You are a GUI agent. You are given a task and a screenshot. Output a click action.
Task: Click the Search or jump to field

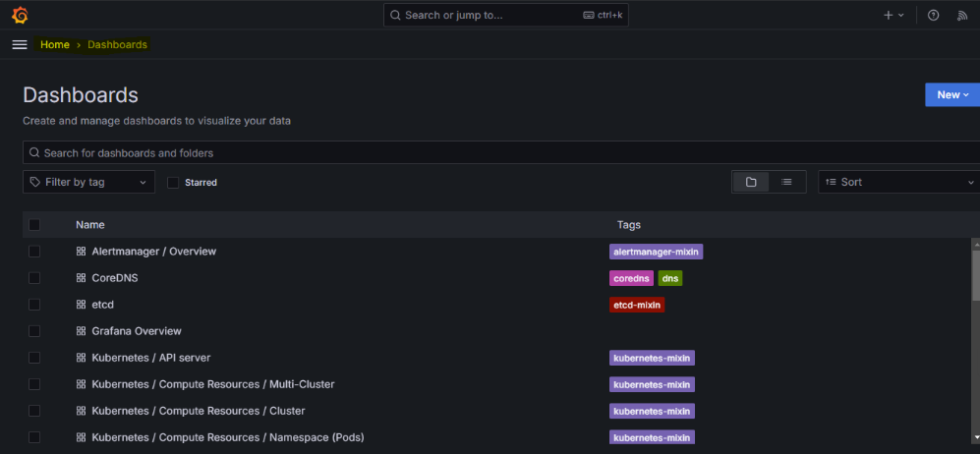click(505, 15)
